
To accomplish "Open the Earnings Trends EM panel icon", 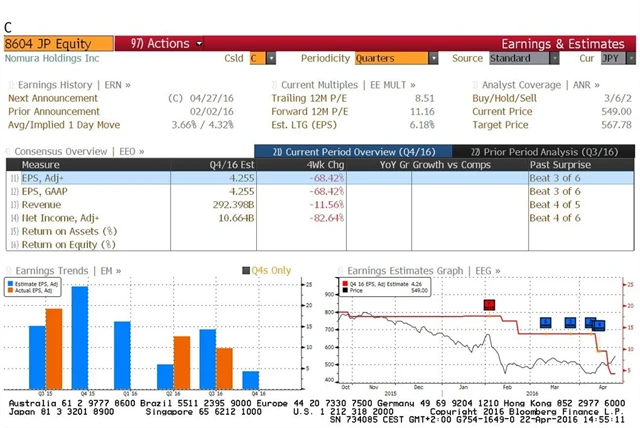I will pyautogui.click(x=9, y=270).
